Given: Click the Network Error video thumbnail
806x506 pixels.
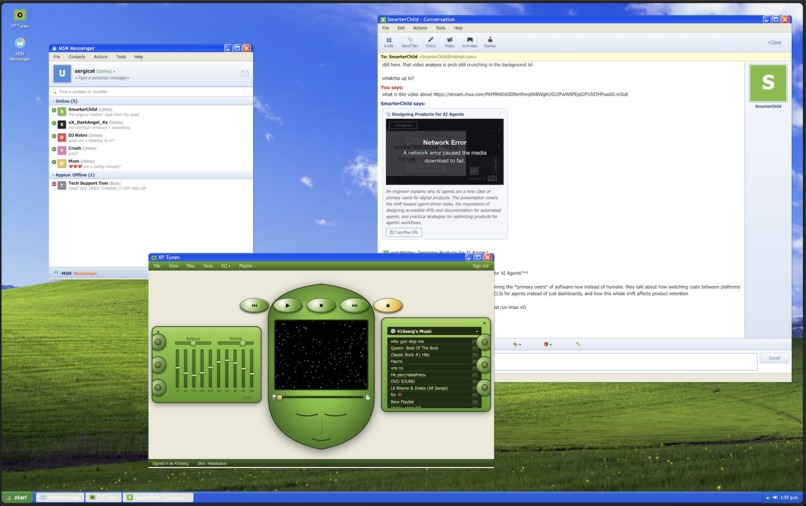Looking at the screenshot, I should (445, 152).
